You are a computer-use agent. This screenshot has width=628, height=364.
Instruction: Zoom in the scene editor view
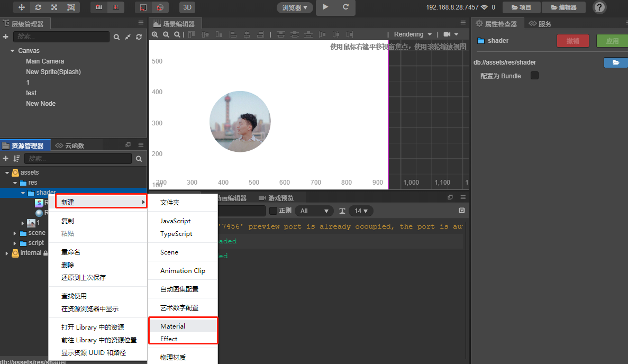[155, 34]
